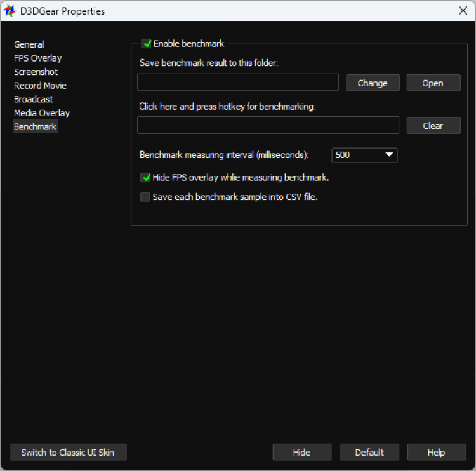
Task: Click the 'Save benchmark result to this folder:' label
Action: click(209, 63)
